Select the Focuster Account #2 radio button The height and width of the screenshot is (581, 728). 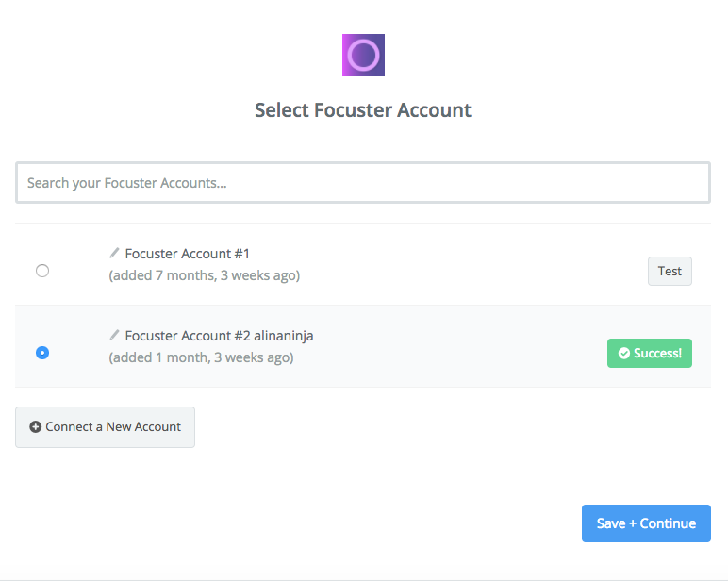coord(42,353)
